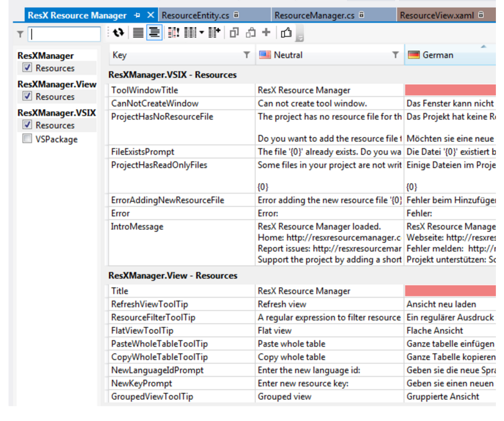Focus the resource filter text box
The height and width of the screenshot is (421, 504).
(64, 34)
